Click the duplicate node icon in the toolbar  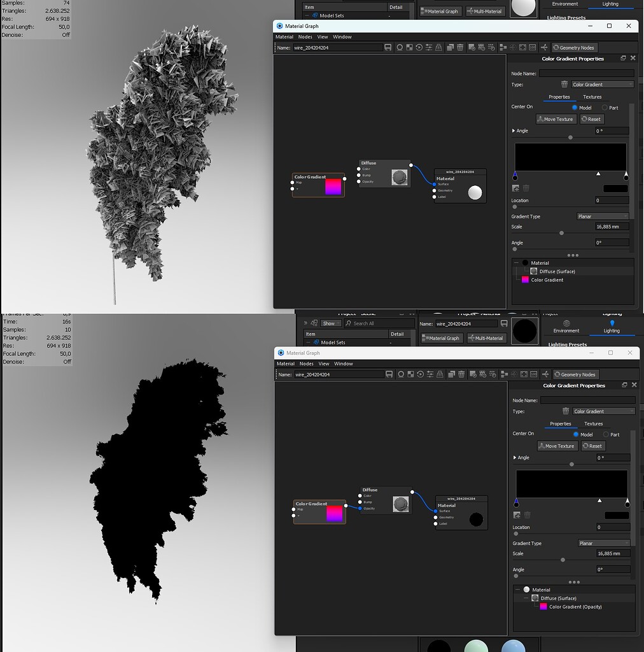(x=451, y=47)
